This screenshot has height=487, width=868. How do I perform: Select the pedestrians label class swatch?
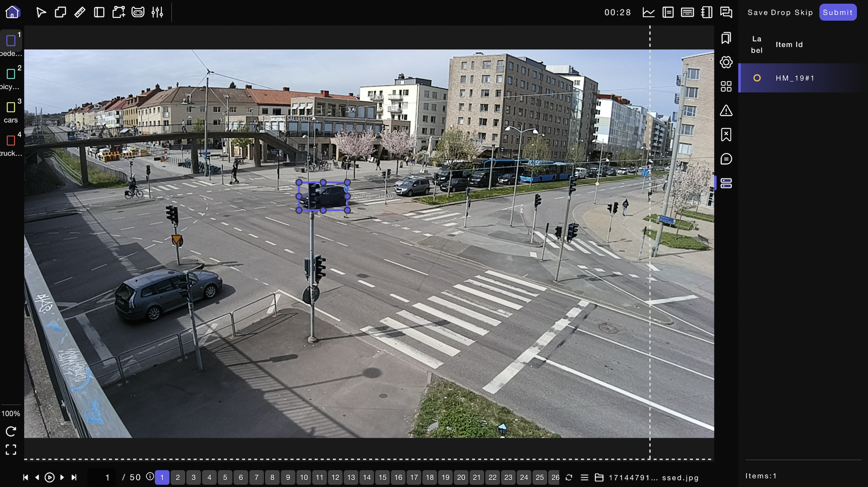[11, 41]
